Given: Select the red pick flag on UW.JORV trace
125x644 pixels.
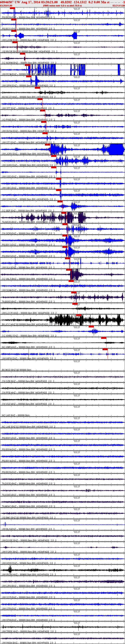Looking at the screenshot, I should [x=47, y=144].
